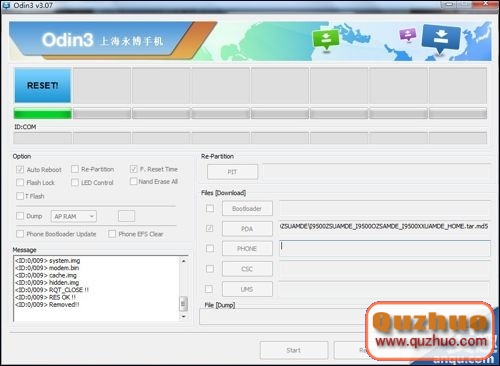Click the message log scroll down arrow
500x366 pixels.
click(183, 316)
